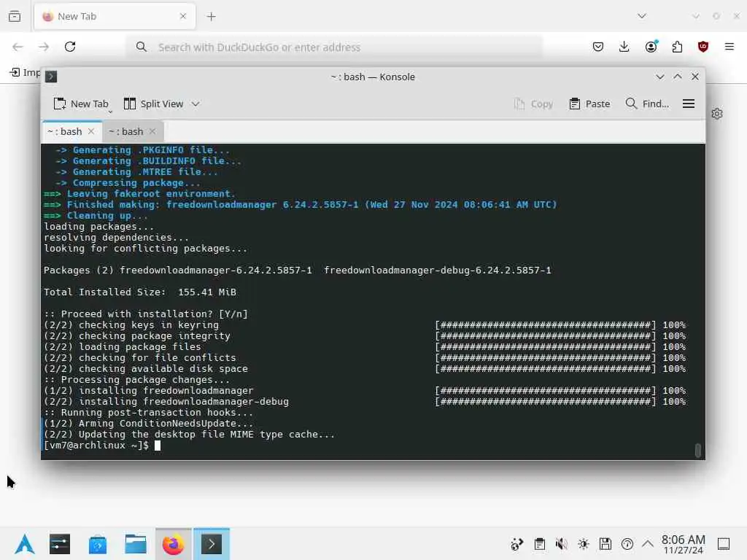Expand the Split View dropdown chevron
The image size is (747, 560).
pyautogui.click(x=196, y=104)
